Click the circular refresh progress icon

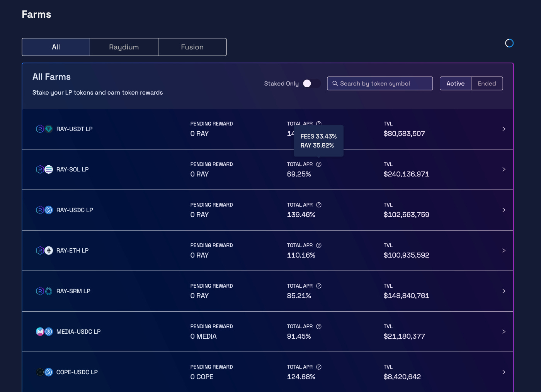(x=509, y=43)
